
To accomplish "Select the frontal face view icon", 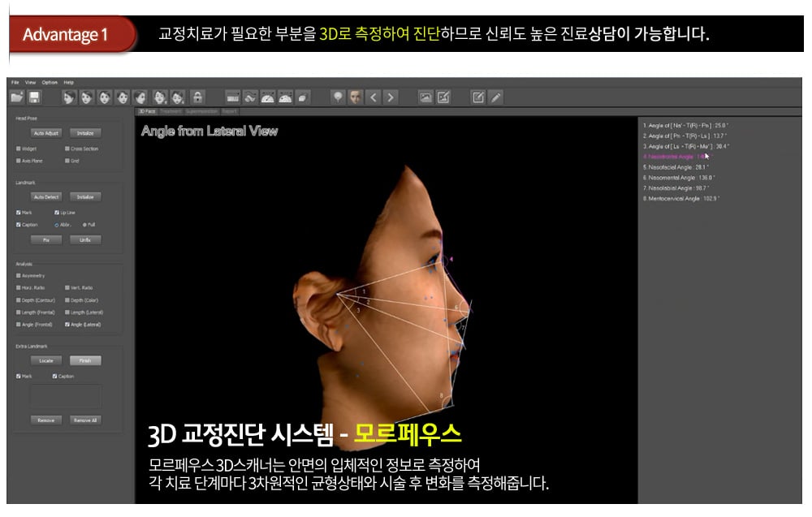I will pyautogui.click(x=105, y=97).
